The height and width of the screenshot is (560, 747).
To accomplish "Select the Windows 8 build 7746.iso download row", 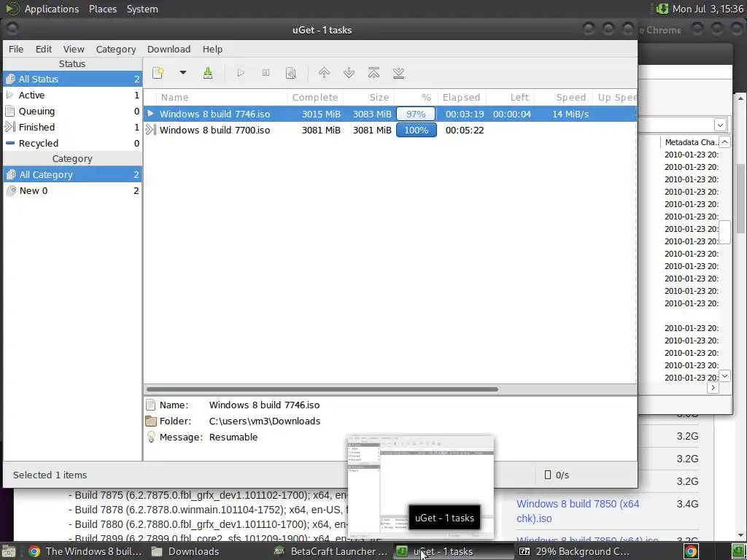I will [x=390, y=114].
